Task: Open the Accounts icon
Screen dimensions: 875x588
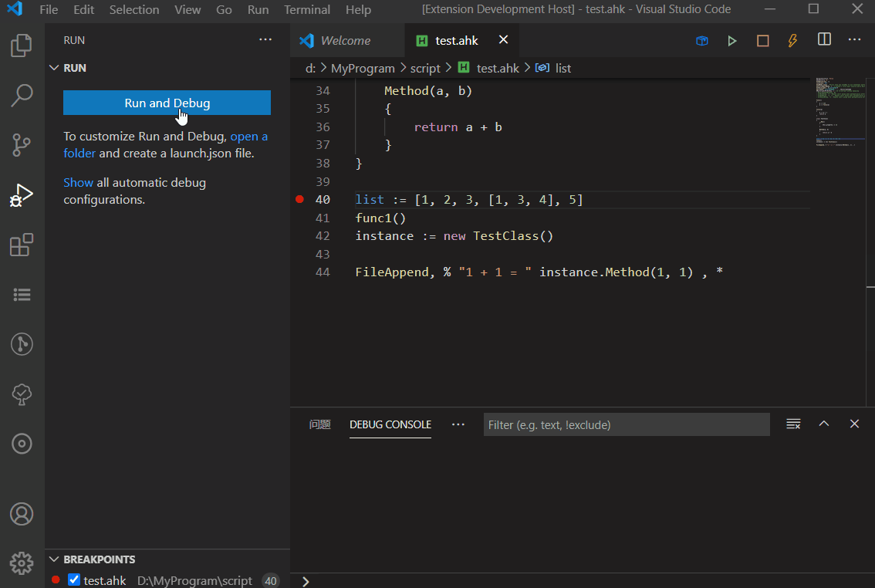Action: [x=22, y=514]
